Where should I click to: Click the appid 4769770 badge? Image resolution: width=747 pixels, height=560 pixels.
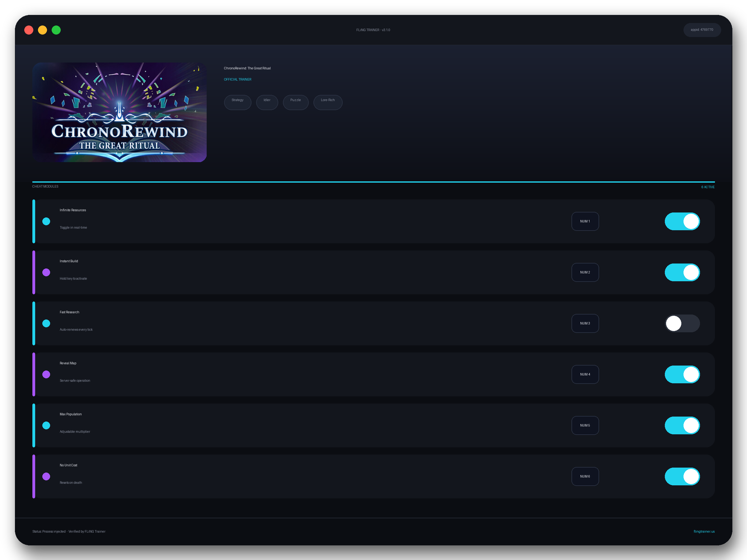tap(702, 30)
